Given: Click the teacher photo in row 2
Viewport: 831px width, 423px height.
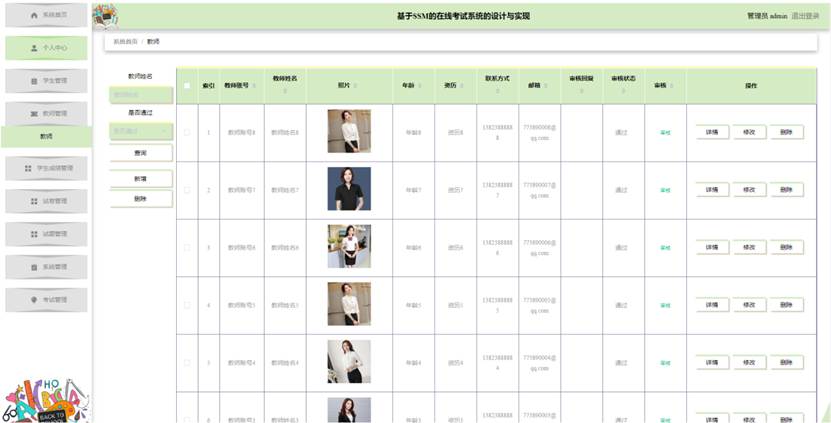Looking at the screenshot, I should coord(349,189).
